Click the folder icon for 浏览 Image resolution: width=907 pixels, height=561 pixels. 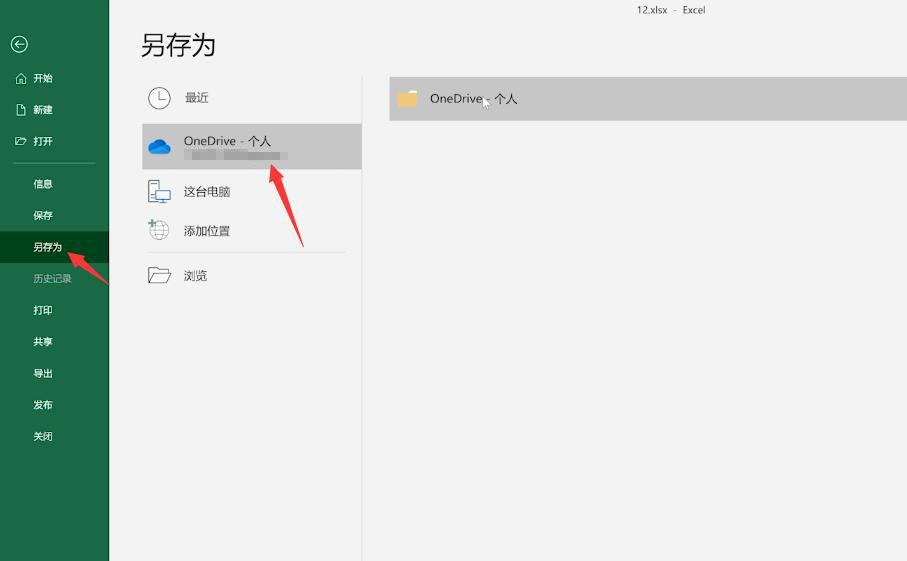tap(159, 275)
